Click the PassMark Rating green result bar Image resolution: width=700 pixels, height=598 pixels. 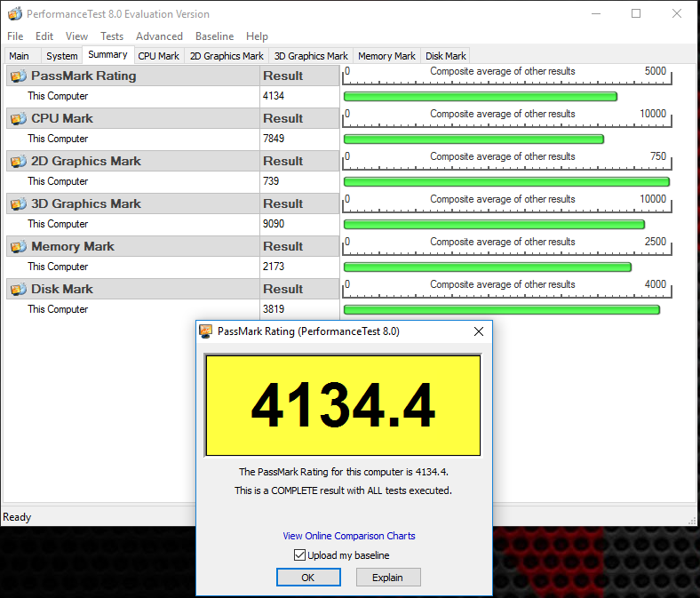point(481,97)
